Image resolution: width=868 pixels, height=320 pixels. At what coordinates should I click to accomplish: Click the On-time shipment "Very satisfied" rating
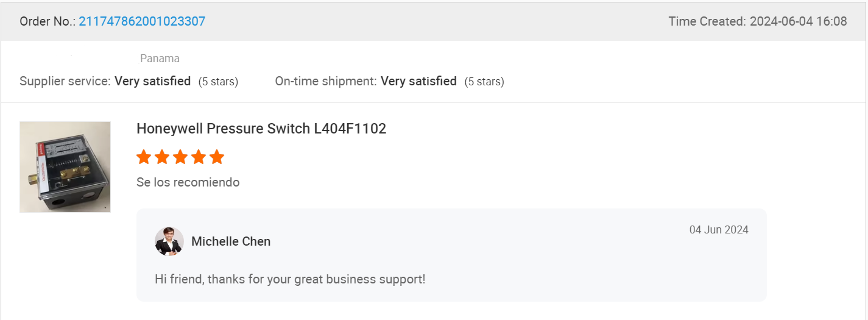[418, 81]
